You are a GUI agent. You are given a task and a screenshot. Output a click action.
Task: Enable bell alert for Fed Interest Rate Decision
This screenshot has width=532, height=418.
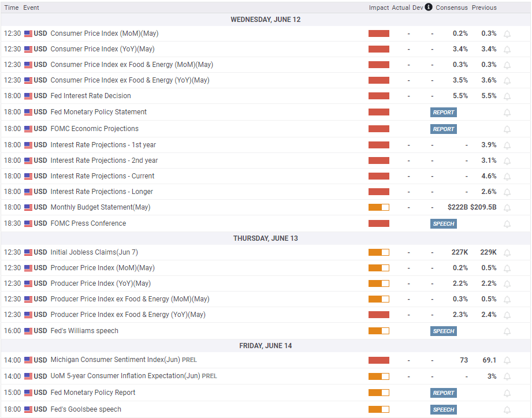coord(507,96)
